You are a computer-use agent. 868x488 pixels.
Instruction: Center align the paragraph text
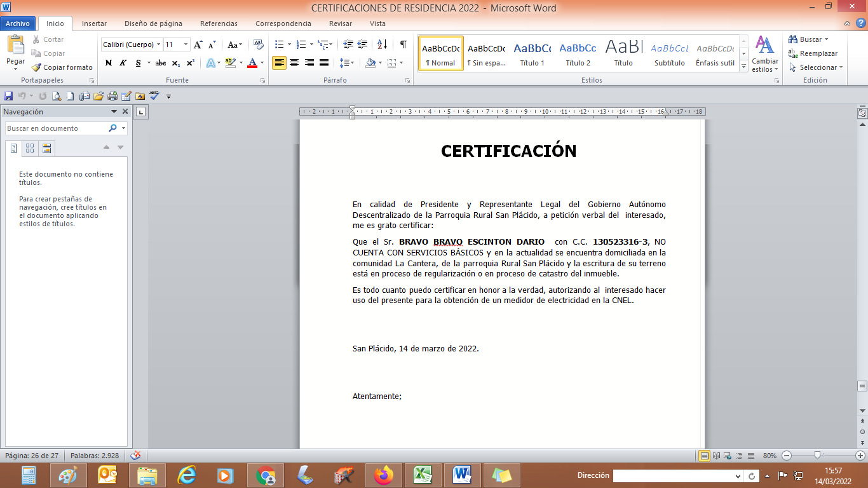pos(294,63)
